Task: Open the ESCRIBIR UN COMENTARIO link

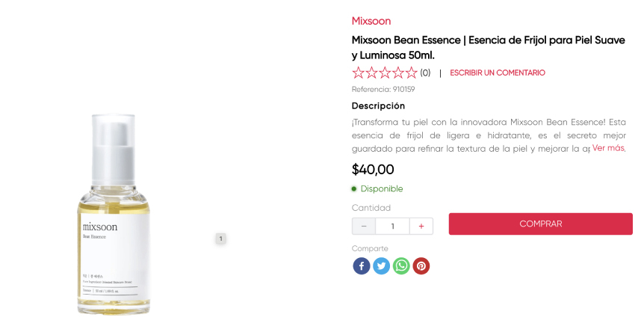Action: (x=498, y=73)
